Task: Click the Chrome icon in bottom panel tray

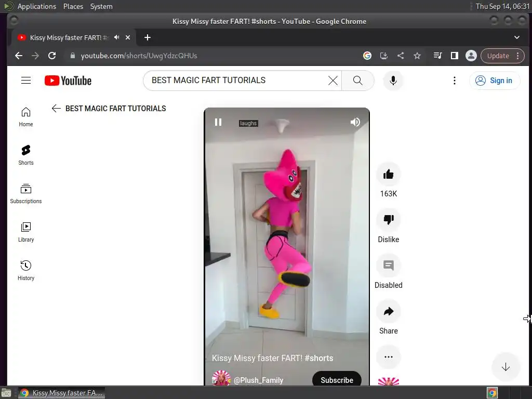Action: click(492, 393)
